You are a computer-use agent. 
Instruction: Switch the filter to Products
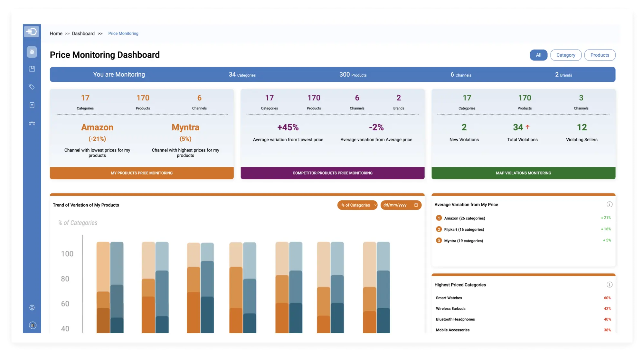pyautogui.click(x=600, y=55)
